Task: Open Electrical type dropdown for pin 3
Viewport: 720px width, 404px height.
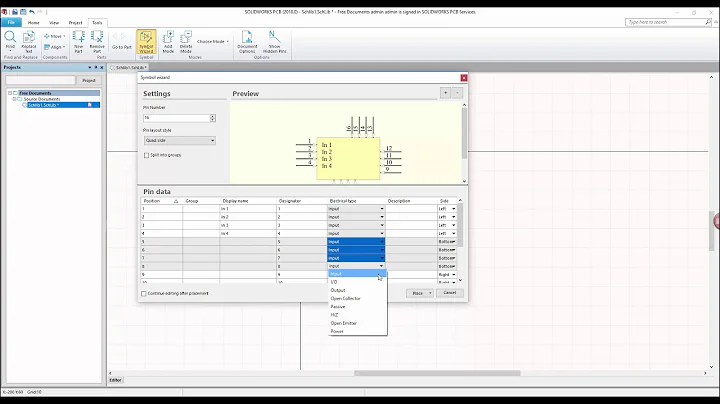Action: (x=382, y=225)
